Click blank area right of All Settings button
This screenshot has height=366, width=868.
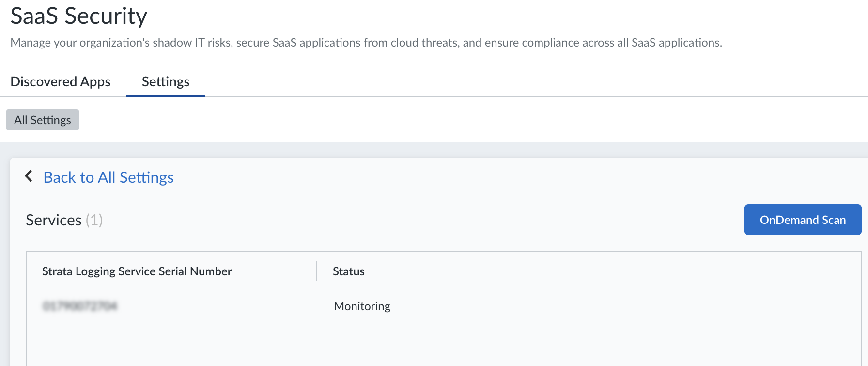pos(436,120)
